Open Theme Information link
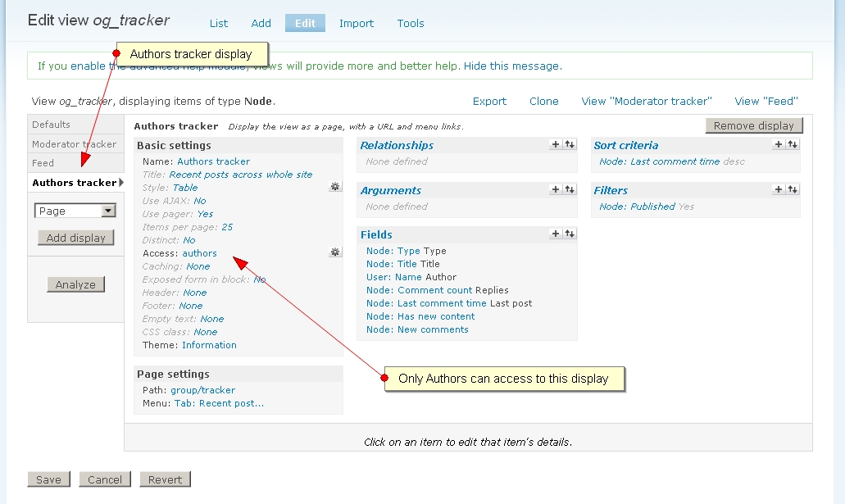Screen dimensions: 845x504 click(209, 345)
